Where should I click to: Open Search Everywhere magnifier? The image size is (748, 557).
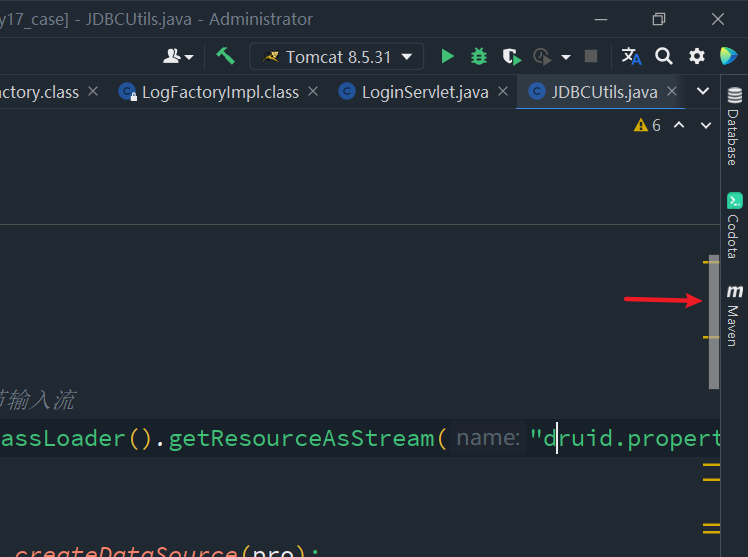pyautogui.click(x=664, y=56)
